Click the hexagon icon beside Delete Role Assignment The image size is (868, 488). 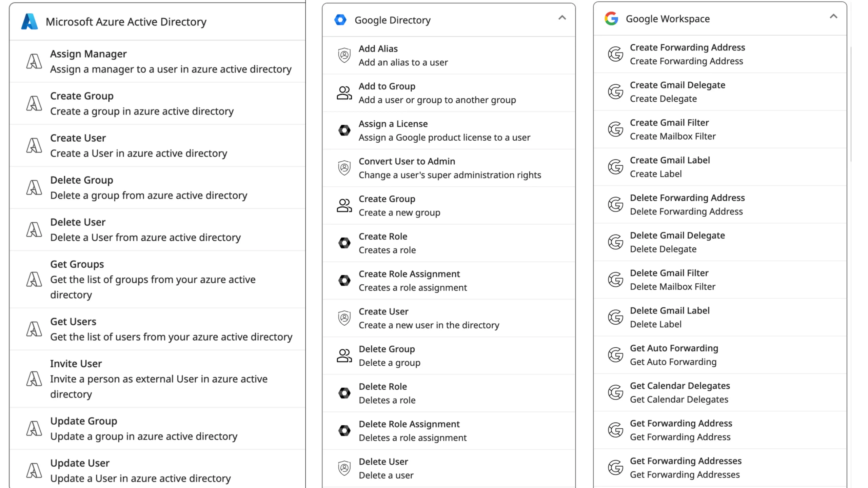tap(344, 430)
